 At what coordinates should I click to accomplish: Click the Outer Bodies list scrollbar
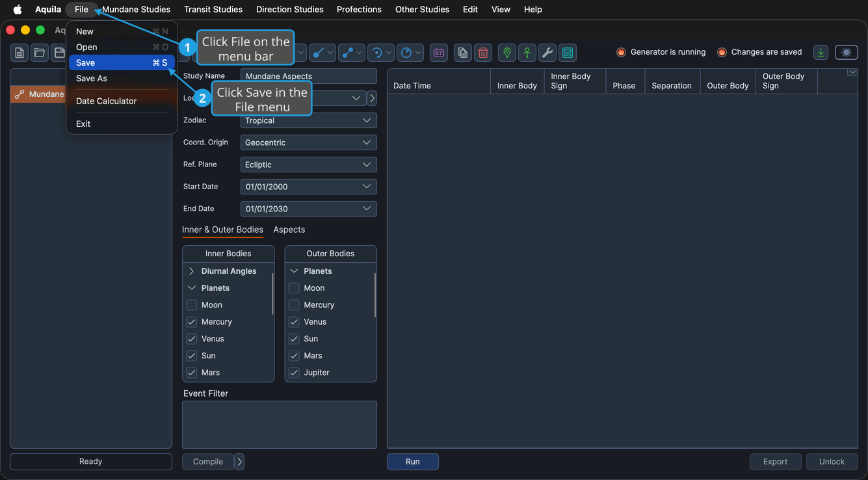point(375,295)
